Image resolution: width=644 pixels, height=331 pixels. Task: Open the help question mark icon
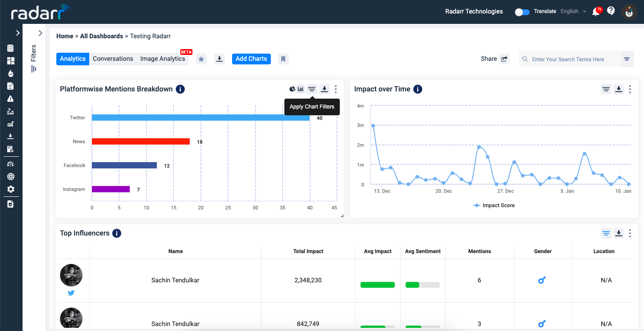point(611,11)
